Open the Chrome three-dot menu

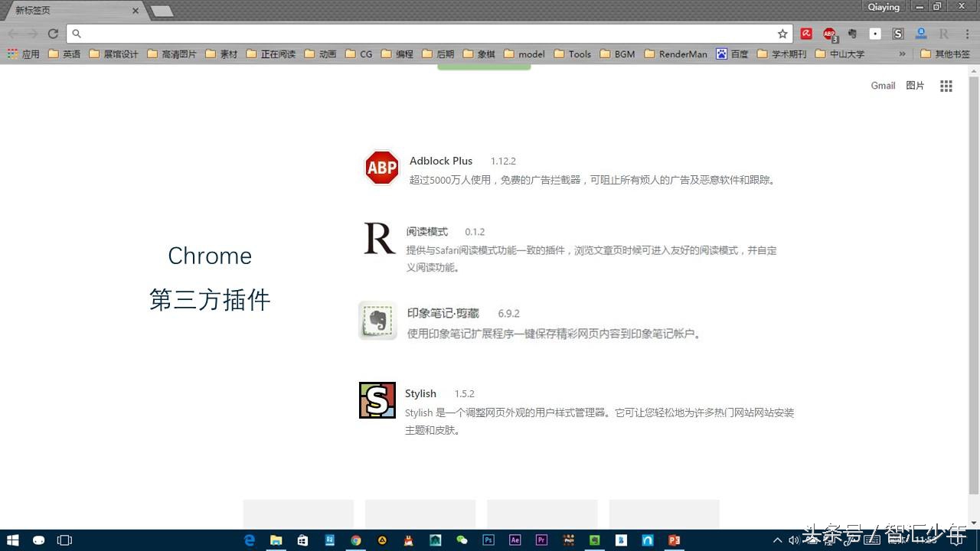967,34
